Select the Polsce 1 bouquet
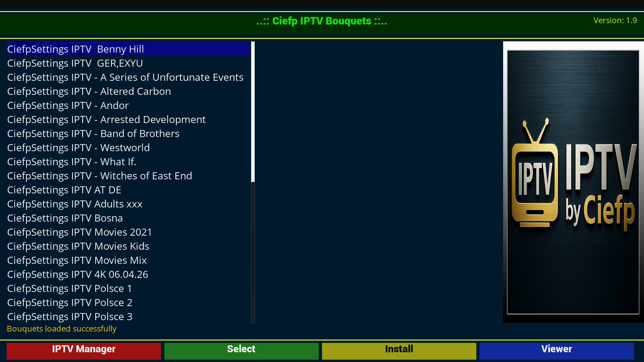 pyautogui.click(x=128, y=288)
